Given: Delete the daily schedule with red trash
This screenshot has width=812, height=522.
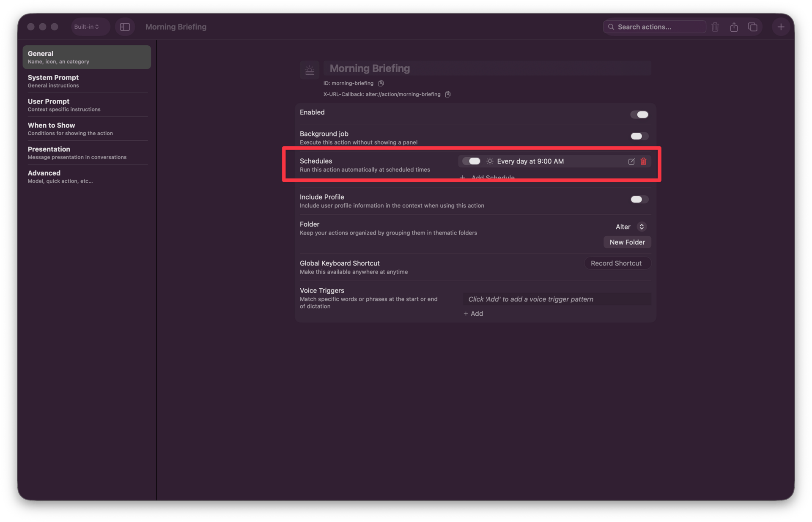Looking at the screenshot, I should click(x=643, y=161).
